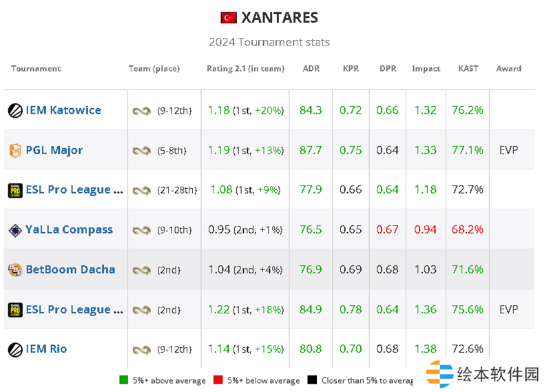Image resolution: width=551 pixels, height=392 pixels.
Task: Click the IEM Rio tournament logo icon
Action: coord(15,349)
